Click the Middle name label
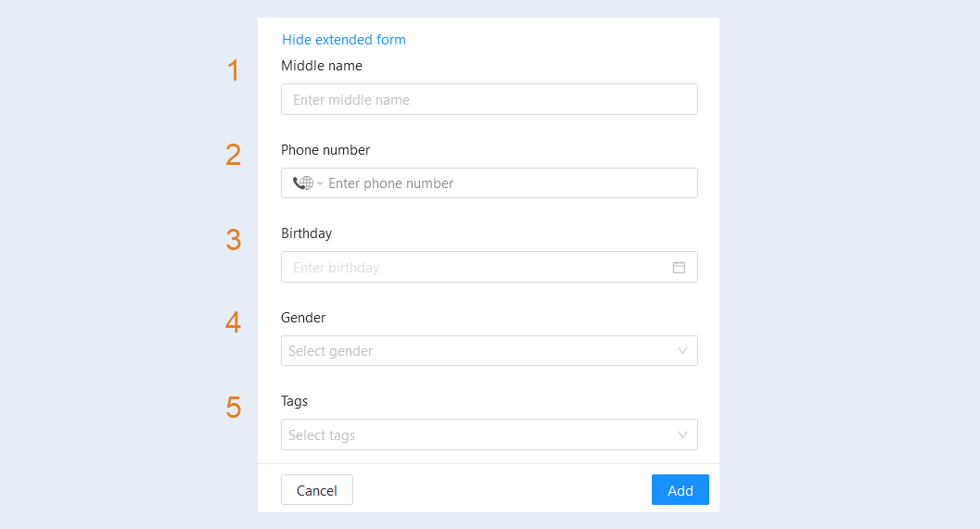This screenshot has height=529, width=980. (x=321, y=66)
